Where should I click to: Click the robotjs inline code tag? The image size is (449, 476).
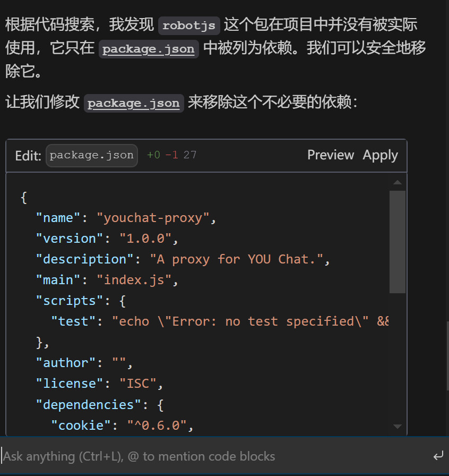189,25
